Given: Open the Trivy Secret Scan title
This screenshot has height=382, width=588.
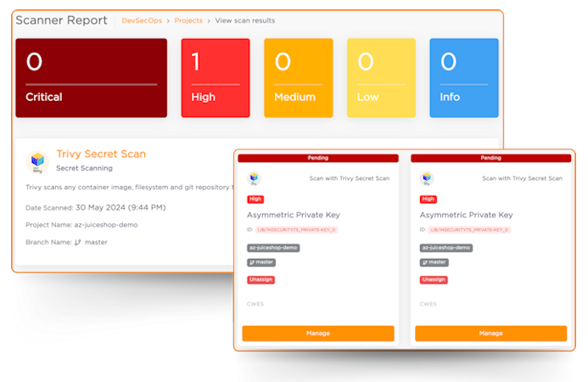Looking at the screenshot, I should tap(101, 154).
